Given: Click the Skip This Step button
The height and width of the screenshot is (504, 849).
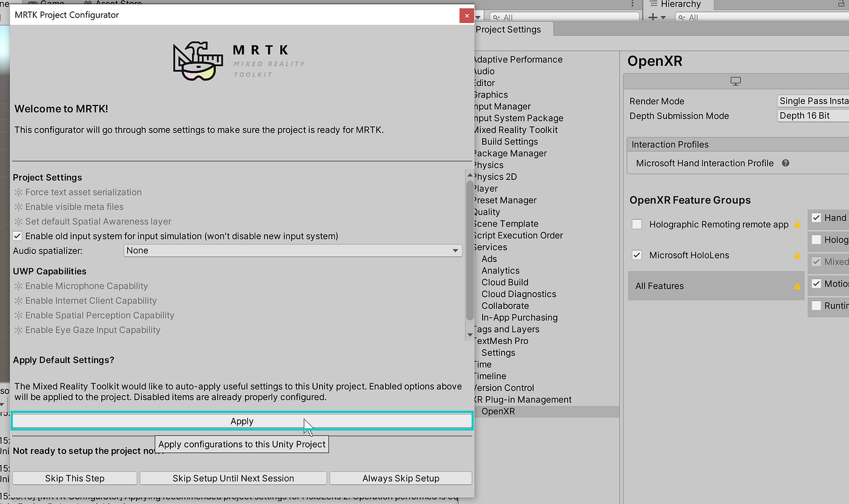Looking at the screenshot, I should [75, 478].
